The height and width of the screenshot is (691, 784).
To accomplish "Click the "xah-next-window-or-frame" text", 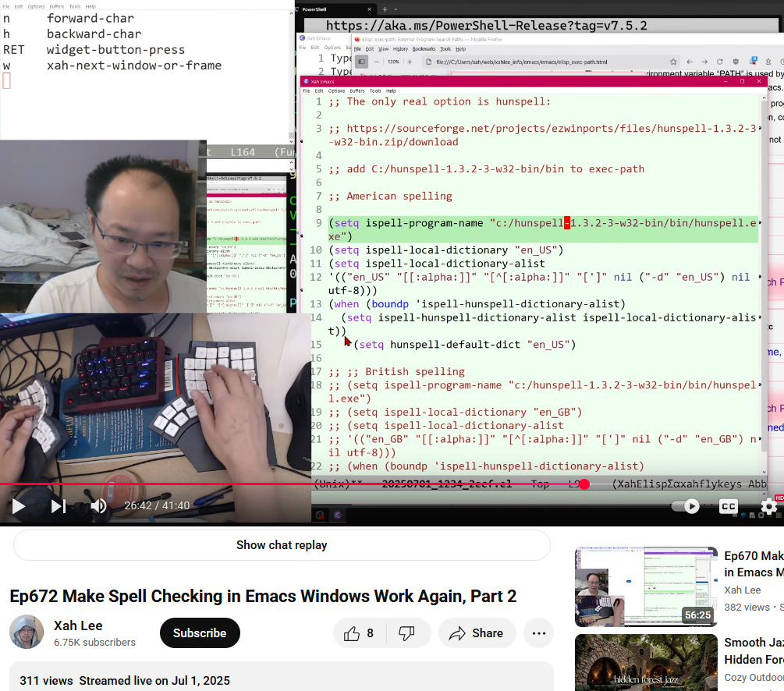I will (134, 66).
